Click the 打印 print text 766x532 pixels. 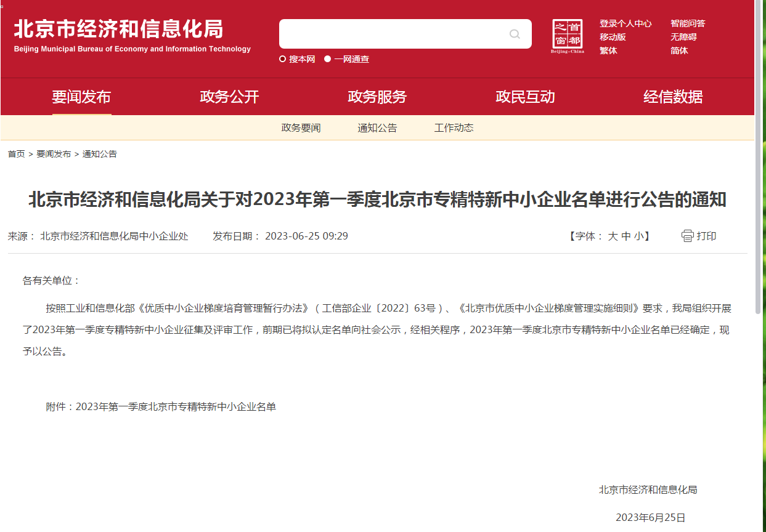coord(707,236)
